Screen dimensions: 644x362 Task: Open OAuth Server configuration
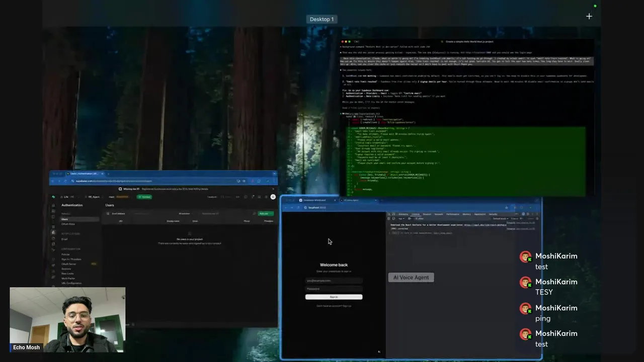[x=69, y=264]
